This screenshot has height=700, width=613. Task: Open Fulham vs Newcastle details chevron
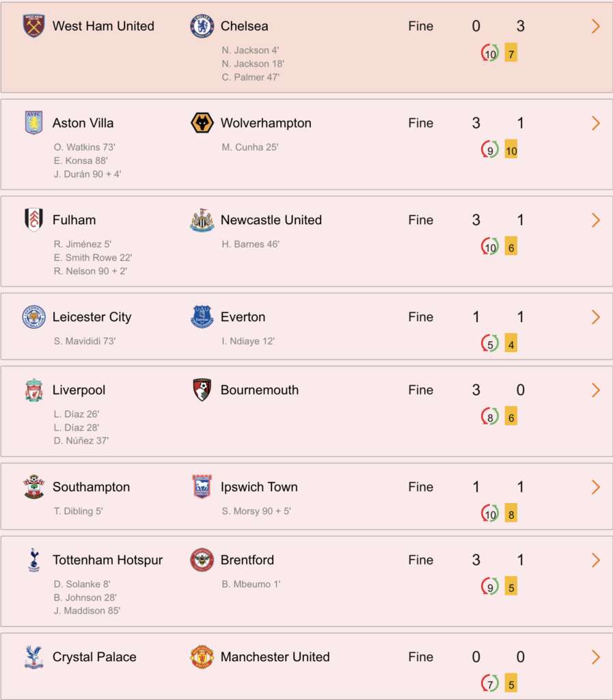(x=596, y=219)
